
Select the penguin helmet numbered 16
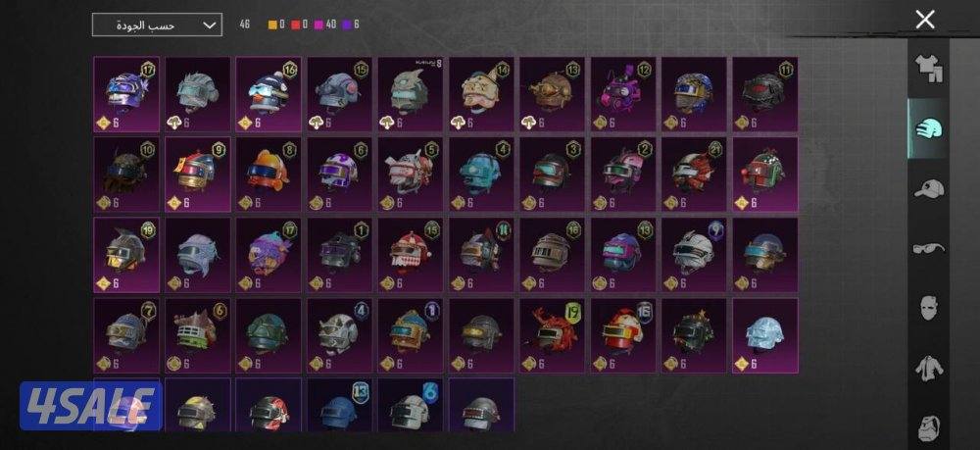269,94
